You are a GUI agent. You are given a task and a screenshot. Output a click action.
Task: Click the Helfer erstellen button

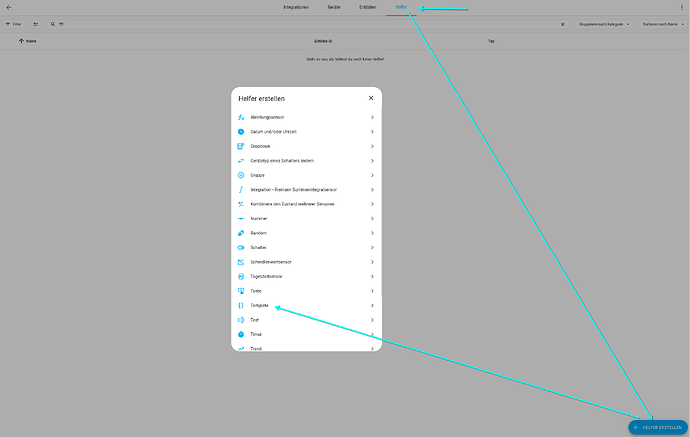(658, 427)
